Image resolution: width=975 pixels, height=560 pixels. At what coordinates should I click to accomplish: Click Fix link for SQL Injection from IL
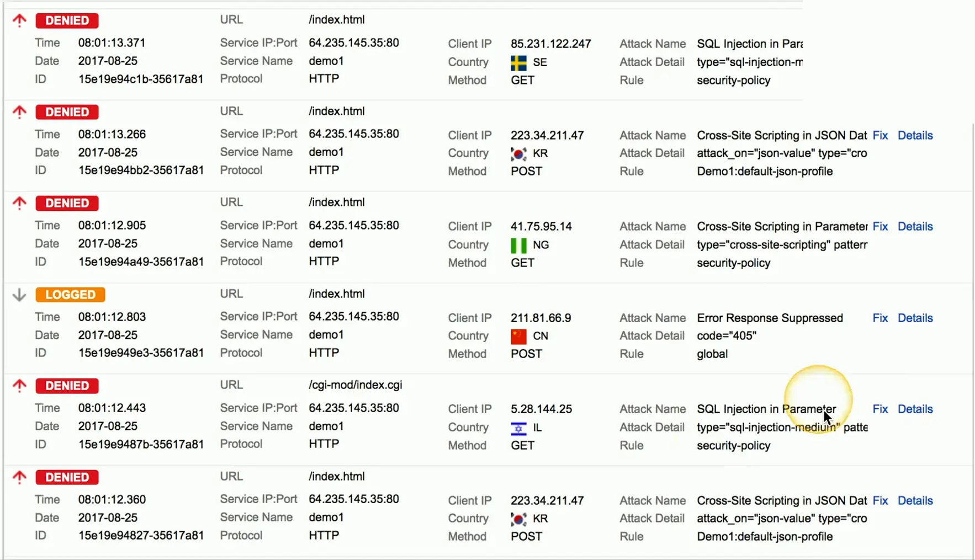[x=880, y=409]
